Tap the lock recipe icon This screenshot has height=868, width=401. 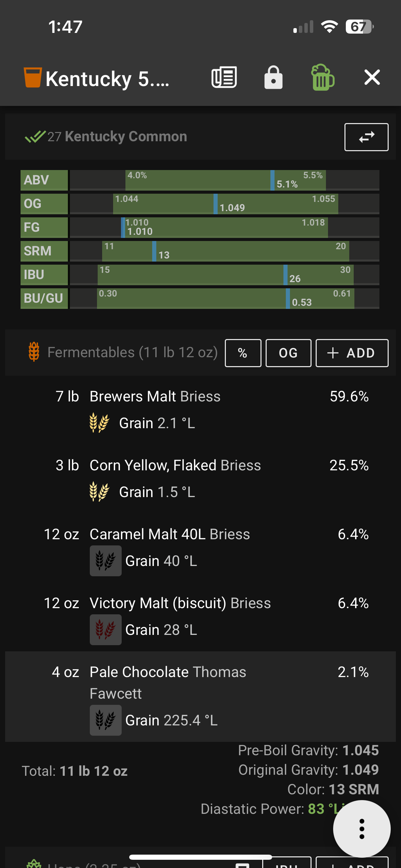273,77
